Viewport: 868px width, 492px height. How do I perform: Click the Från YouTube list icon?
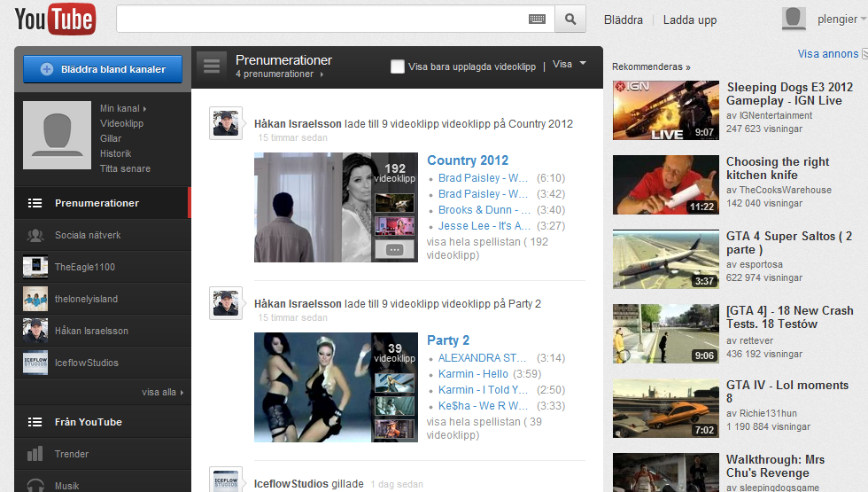click(x=35, y=422)
